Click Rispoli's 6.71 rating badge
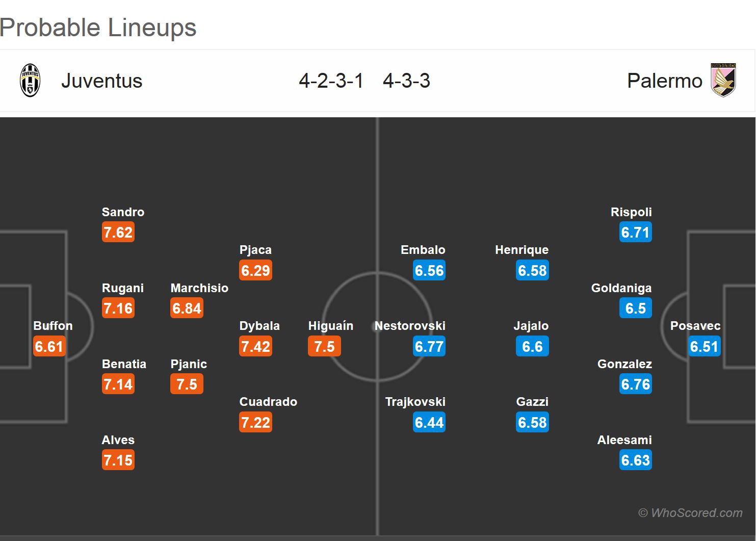The width and height of the screenshot is (756, 541). (x=635, y=232)
